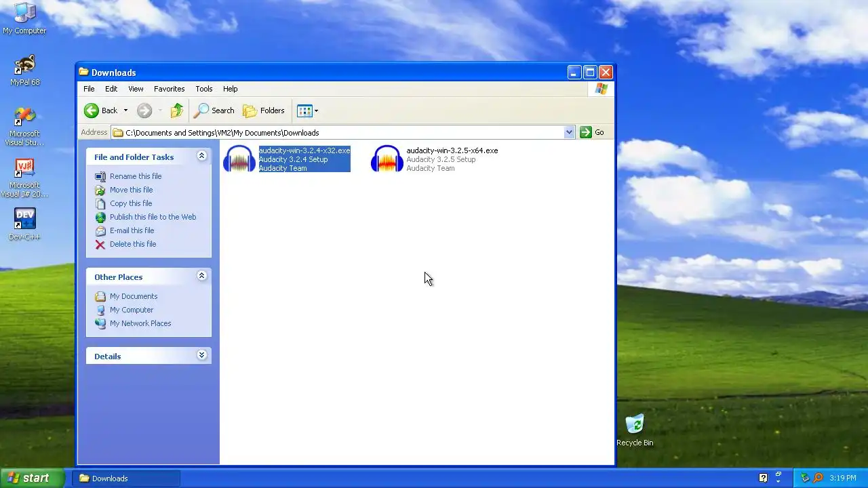
Task: Select My Computer desktop icon
Action: pyautogui.click(x=24, y=18)
